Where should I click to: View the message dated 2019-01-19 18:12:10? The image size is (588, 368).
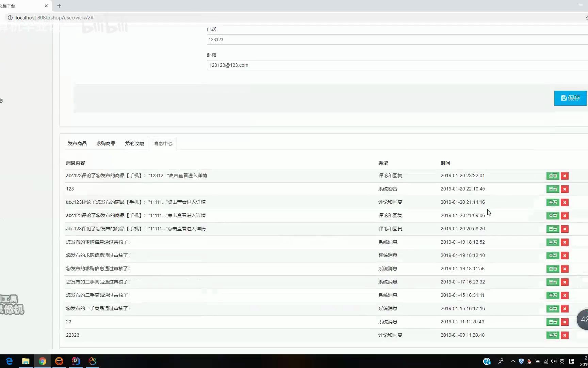coord(553,256)
